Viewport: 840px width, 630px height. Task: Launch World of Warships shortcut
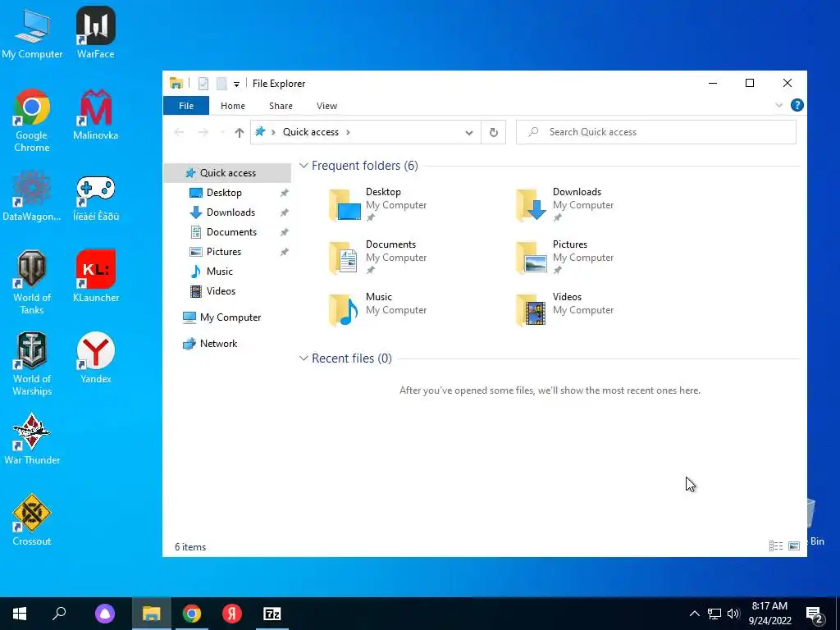pos(32,364)
